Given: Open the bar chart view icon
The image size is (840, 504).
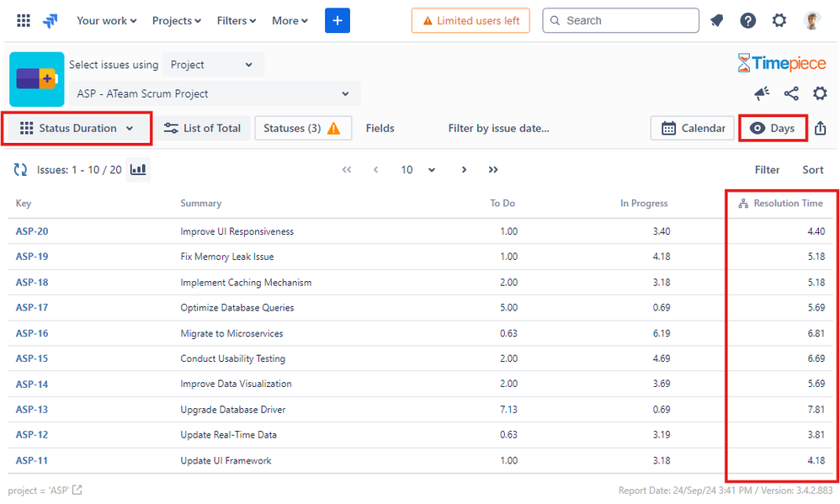Looking at the screenshot, I should pos(139,170).
